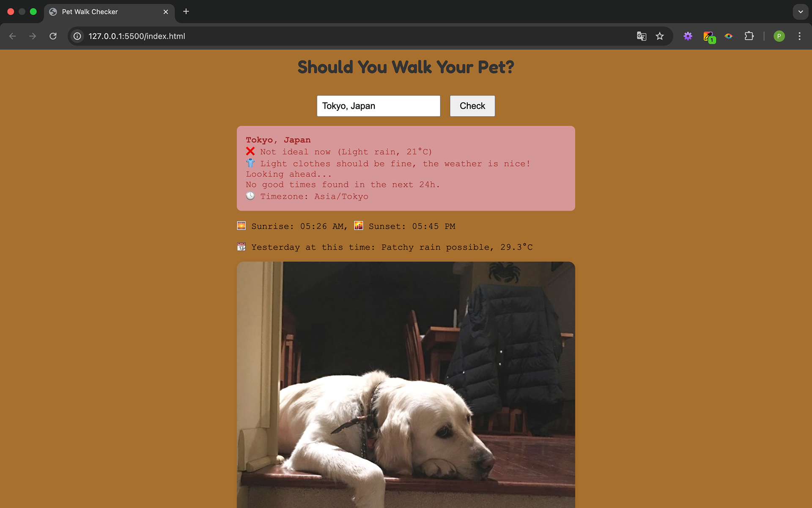Open the Google Translate page icon
812x508 pixels.
tap(641, 36)
